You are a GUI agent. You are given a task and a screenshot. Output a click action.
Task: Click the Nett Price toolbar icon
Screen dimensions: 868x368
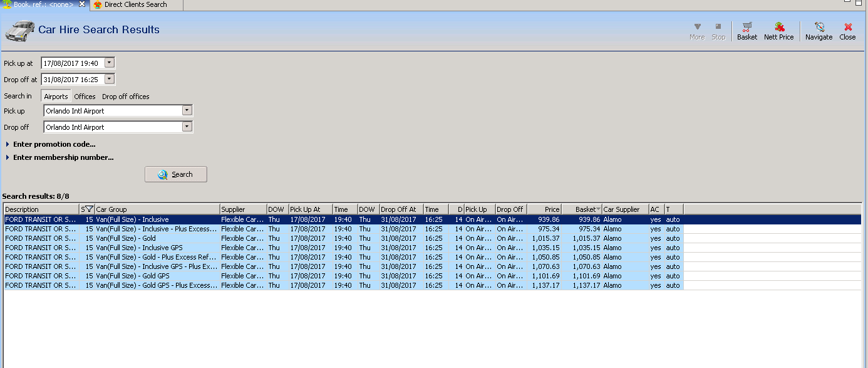[x=778, y=31]
